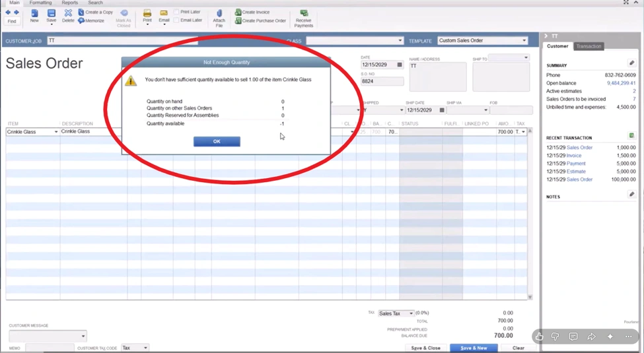The width and height of the screenshot is (644, 353).
Task: Click OK in Not Enough Quantity dialog
Action: pos(217,142)
